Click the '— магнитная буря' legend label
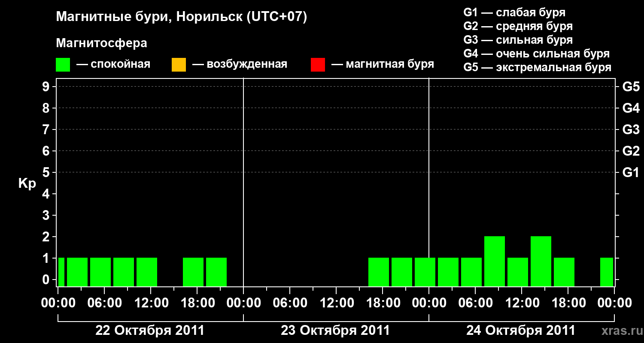Viewport: 644px width, 343px height. [383, 64]
